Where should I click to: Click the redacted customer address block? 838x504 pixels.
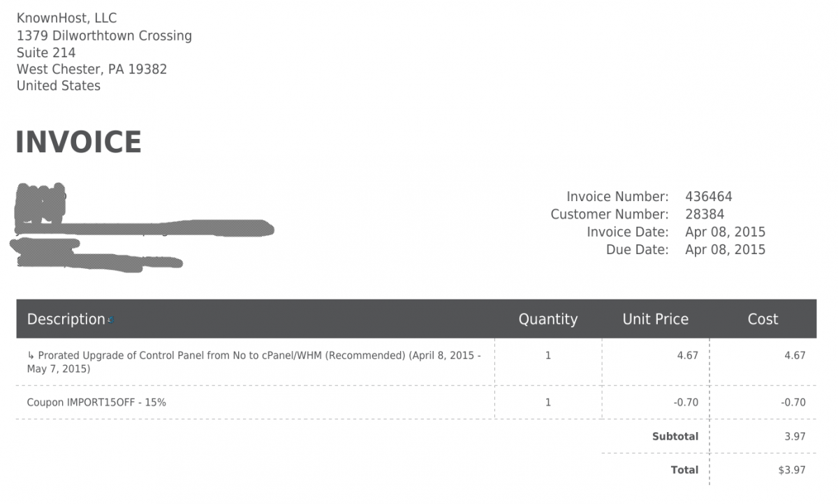[x=142, y=227]
